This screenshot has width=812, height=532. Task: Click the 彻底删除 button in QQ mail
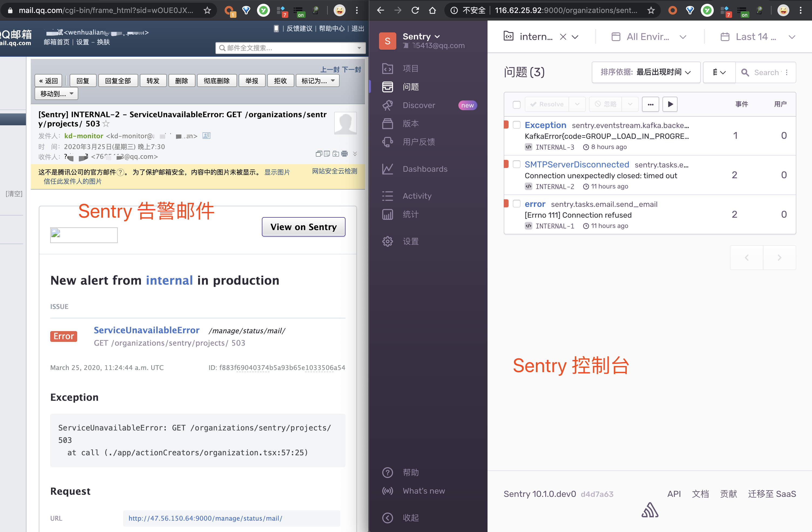point(217,81)
